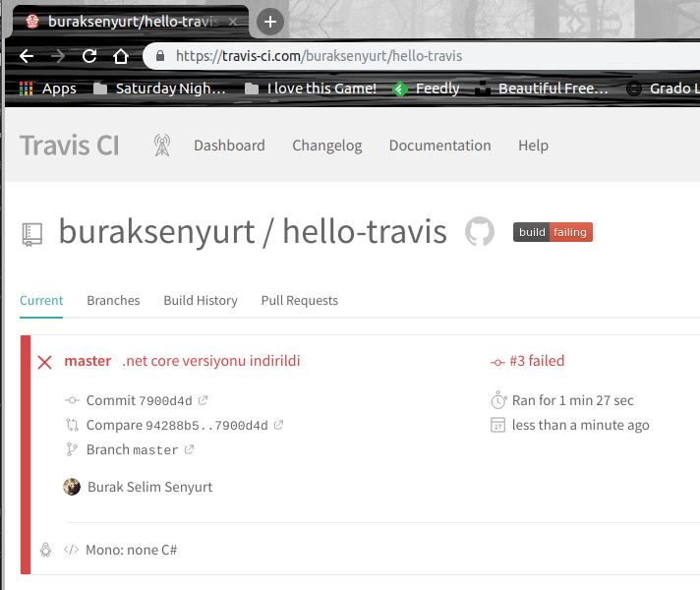Click the Documentation navigation link

pos(439,146)
